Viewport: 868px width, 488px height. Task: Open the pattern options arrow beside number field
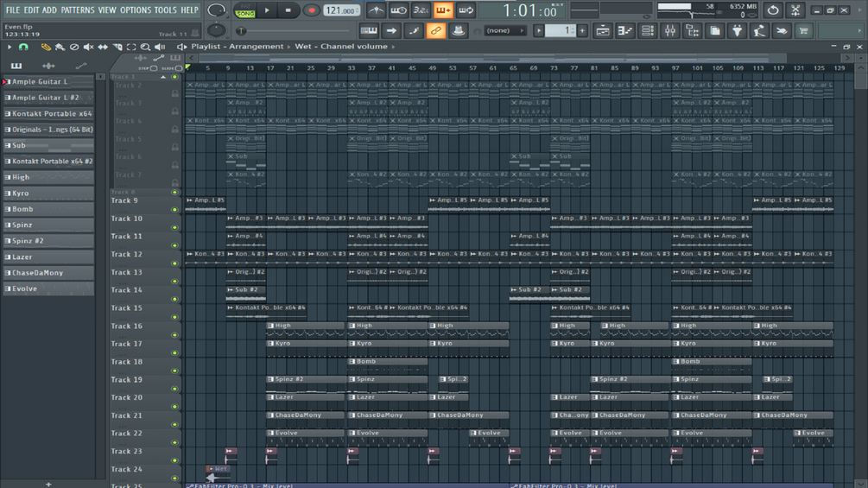pos(539,31)
